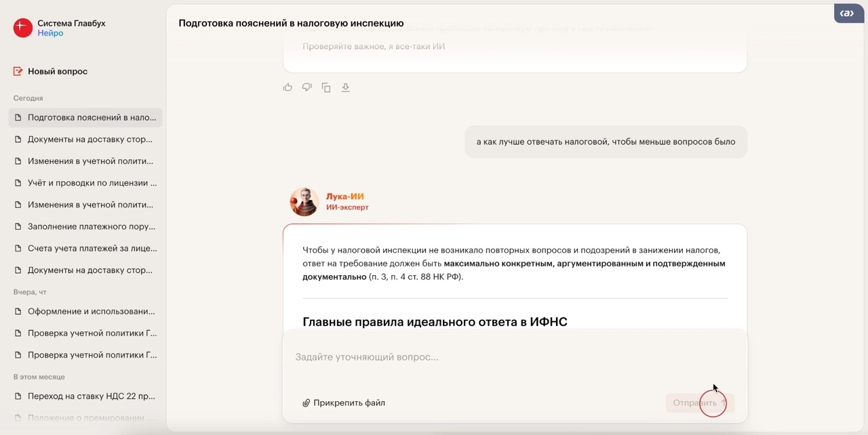The width and height of the screenshot is (868, 435).
Task: Click document icon beside Переход на ставку НДС
Action: click(x=18, y=396)
